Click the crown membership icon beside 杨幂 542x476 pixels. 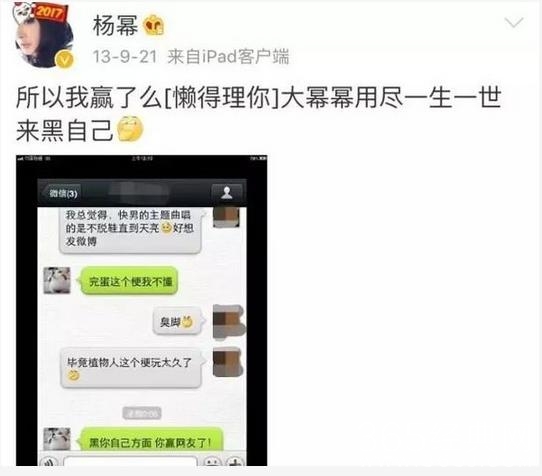154,26
